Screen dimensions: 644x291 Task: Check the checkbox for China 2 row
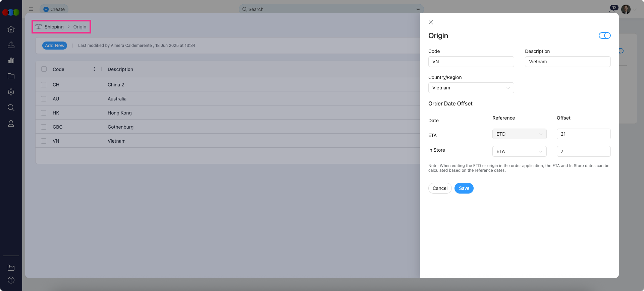click(44, 85)
